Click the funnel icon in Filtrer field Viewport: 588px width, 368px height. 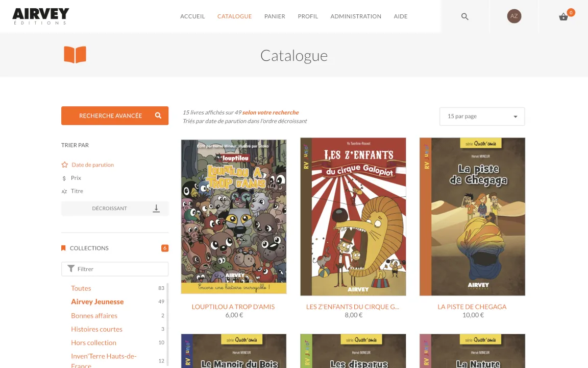71,268
